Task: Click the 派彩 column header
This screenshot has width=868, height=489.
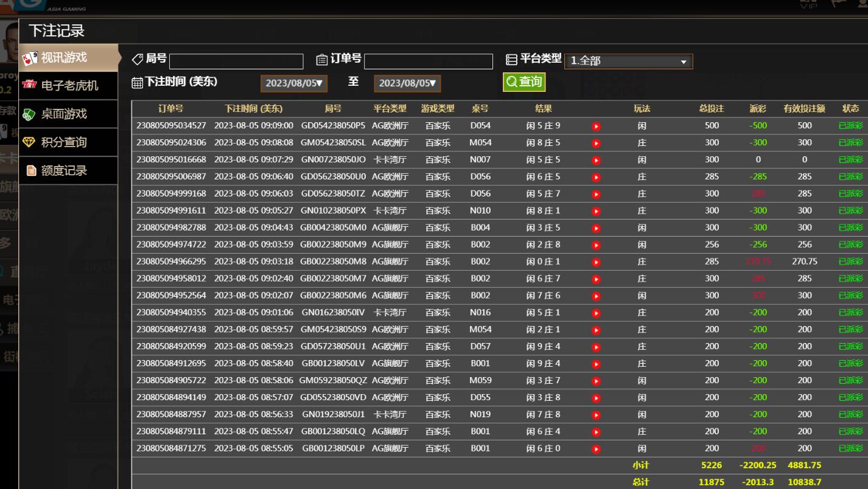Action: pyautogui.click(x=758, y=109)
